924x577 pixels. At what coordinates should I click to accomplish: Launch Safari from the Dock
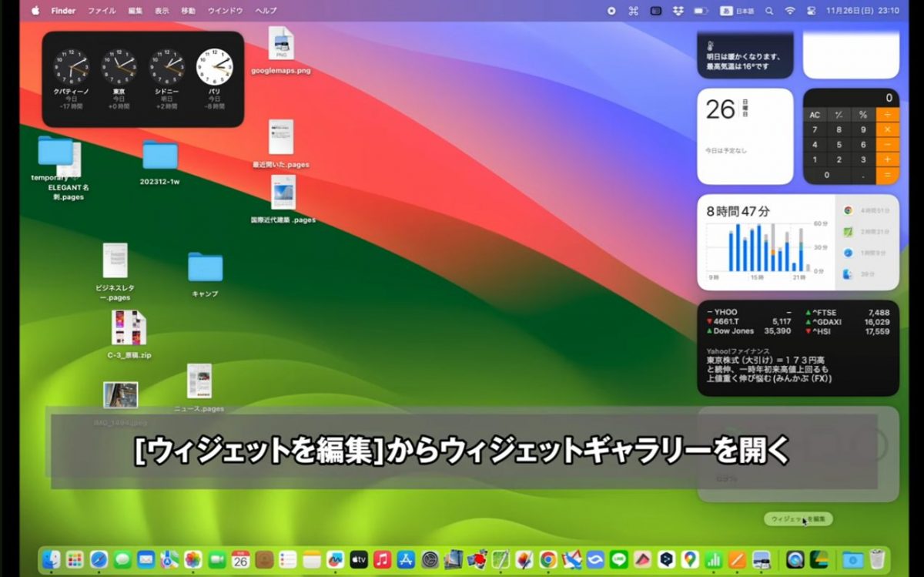(x=99, y=559)
